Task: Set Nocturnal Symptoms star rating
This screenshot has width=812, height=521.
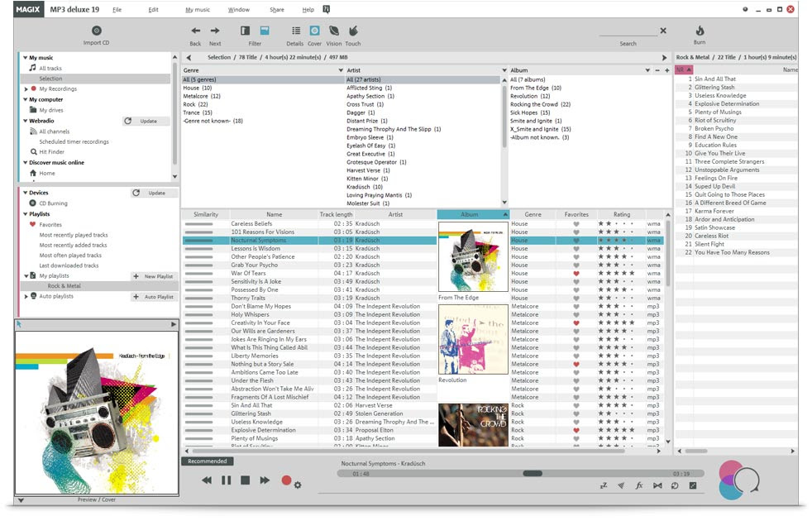Action: pos(616,241)
